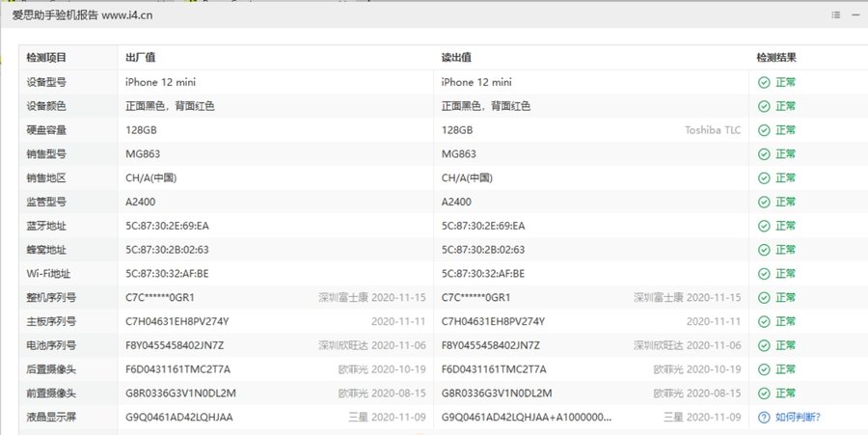The image size is (868, 435).
Task: Click the read value CH/A(中国)
Action: [x=467, y=178]
